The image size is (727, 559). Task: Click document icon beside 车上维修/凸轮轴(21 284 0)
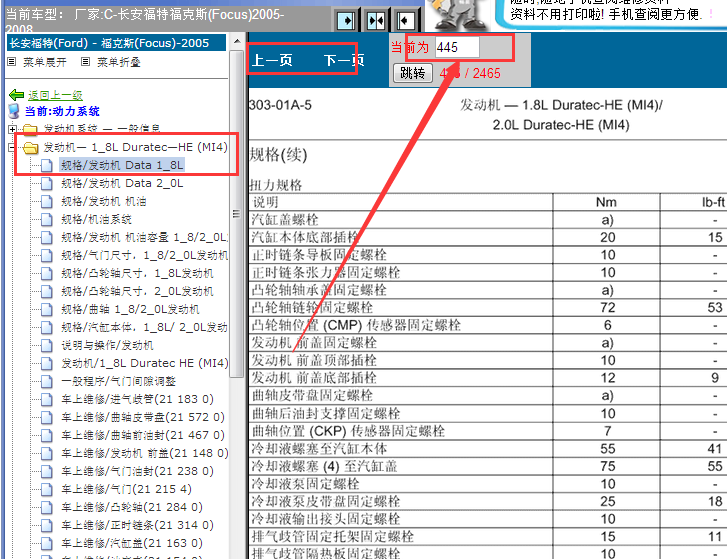tap(46, 508)
